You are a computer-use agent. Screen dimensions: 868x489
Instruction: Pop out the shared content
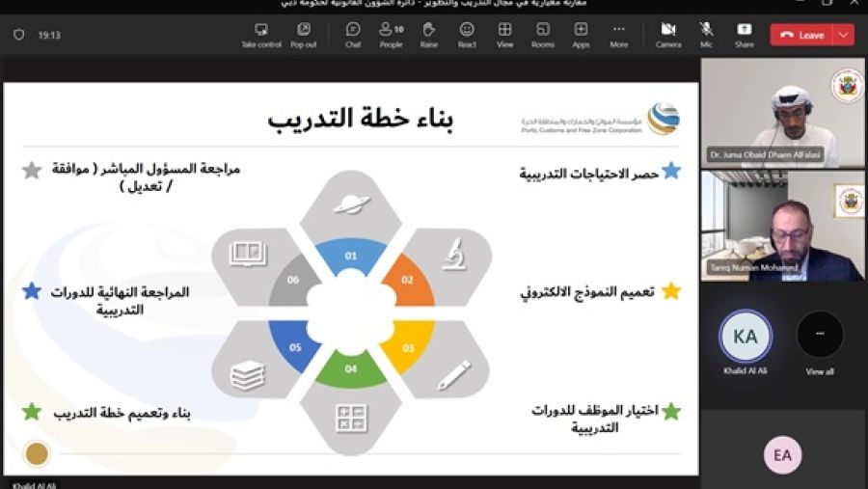tap(304, 35)
